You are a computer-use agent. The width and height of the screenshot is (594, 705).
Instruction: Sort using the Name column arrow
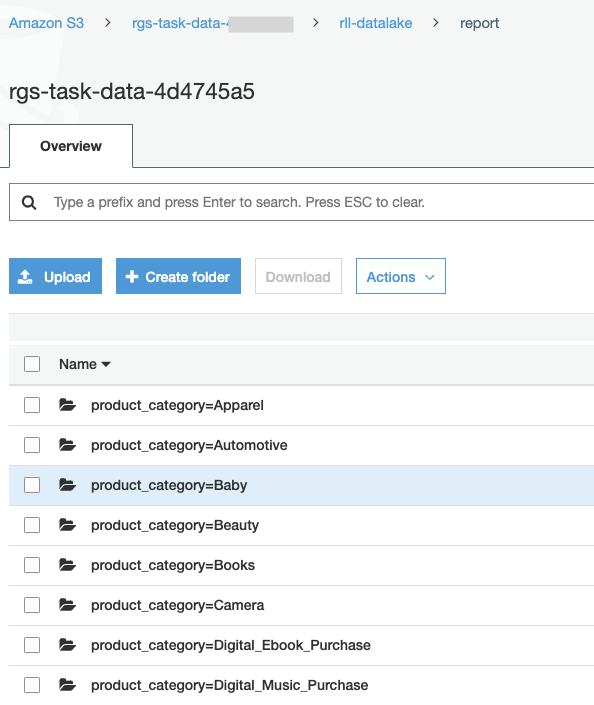(x=106, y=364)
